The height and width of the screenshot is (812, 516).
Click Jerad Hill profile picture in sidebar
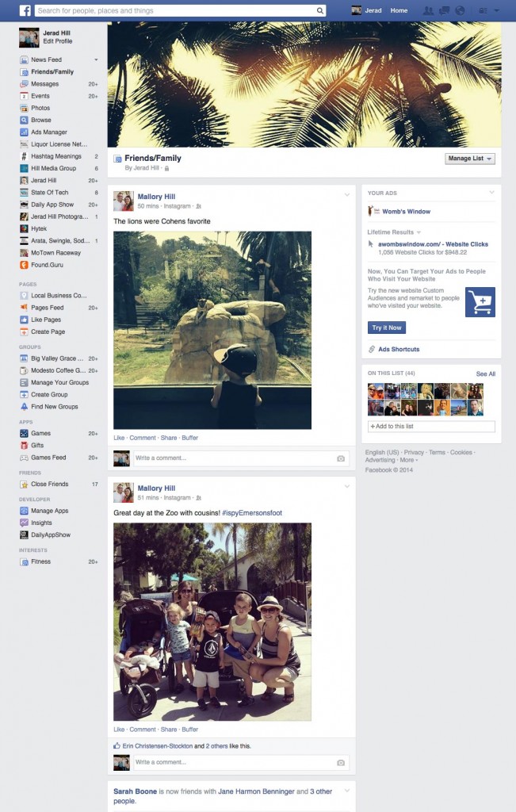click(29, 38)
